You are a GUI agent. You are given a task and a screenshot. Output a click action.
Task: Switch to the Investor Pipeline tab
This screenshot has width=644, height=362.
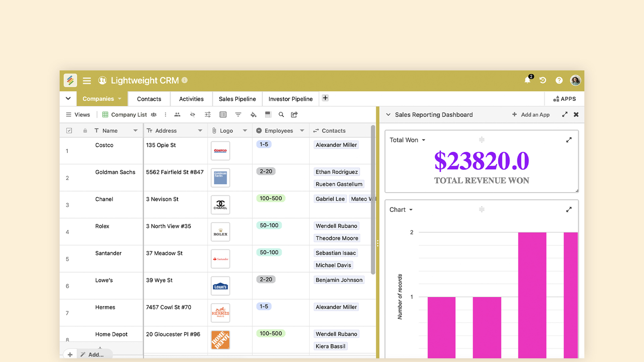tap(290, 99)
